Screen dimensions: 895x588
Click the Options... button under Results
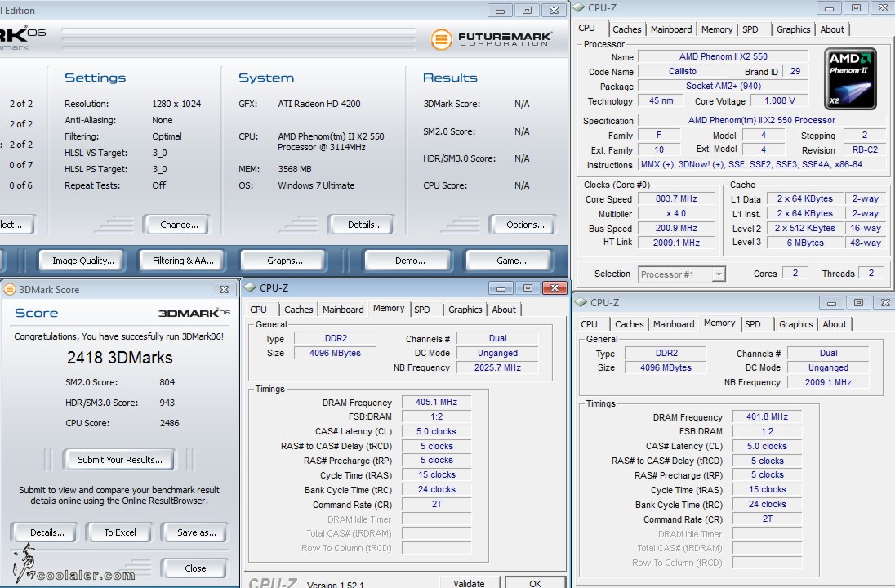(x=525, y=225)
